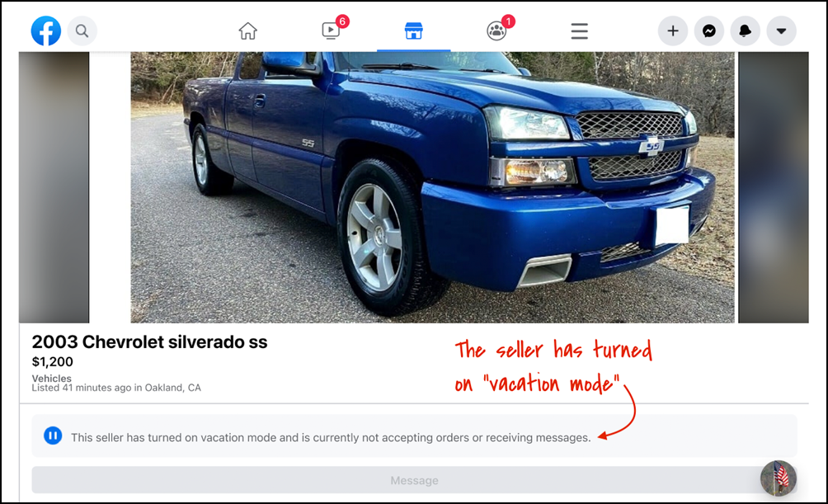Select the Marketplace storefront icon
The image size is (828, 504).
413,31
